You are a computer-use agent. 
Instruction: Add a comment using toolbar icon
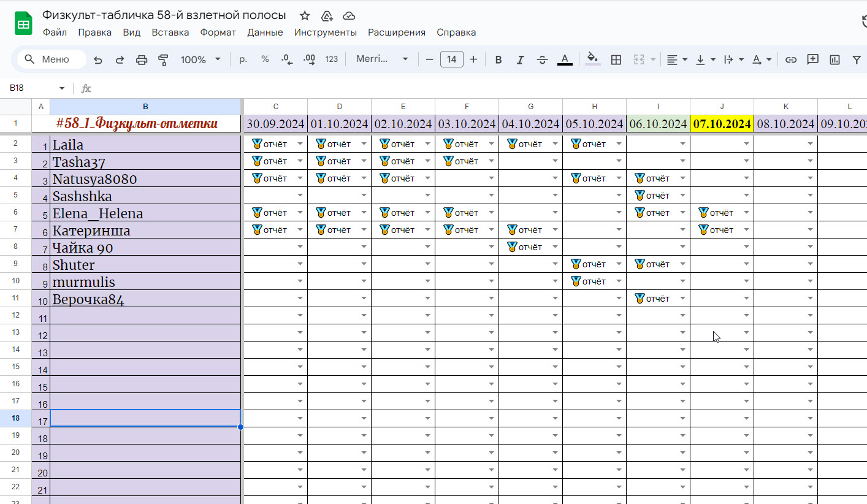[x=812, y=59]
